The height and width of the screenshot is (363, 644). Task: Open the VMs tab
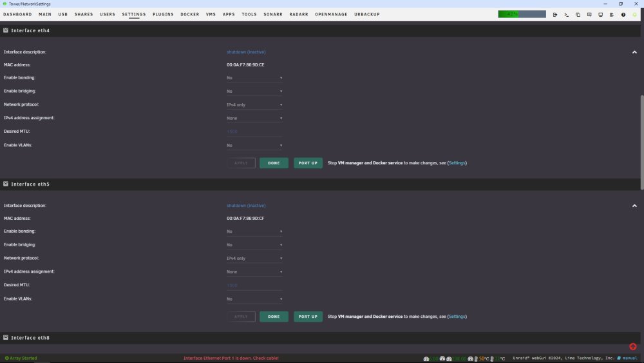(211, 14)
